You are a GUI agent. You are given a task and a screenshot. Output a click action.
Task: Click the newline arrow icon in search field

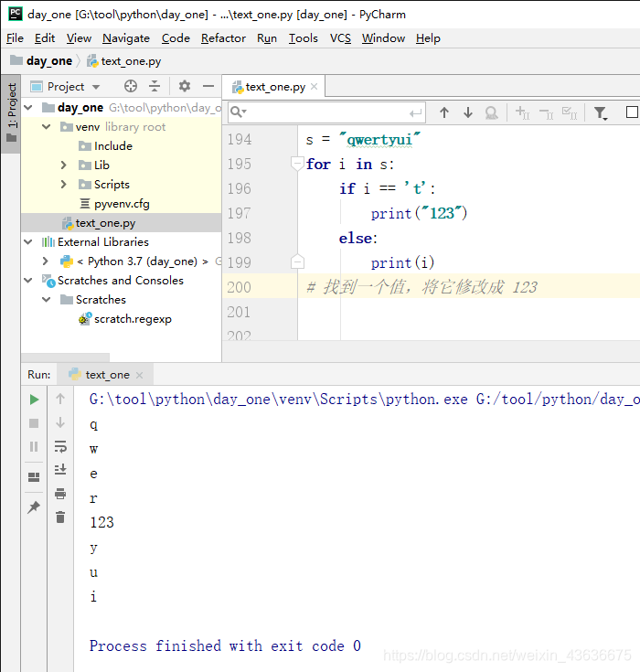[415, 113]
